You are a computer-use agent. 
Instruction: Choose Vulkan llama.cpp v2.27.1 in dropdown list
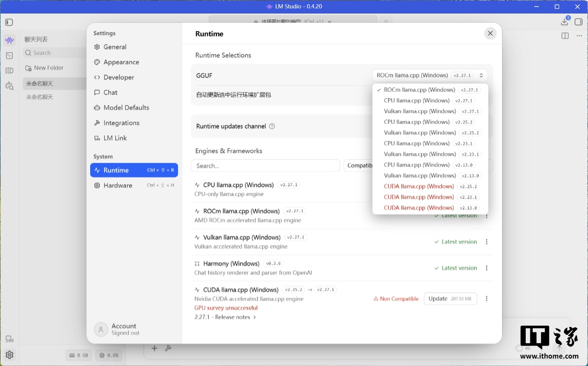pos(430,111)
